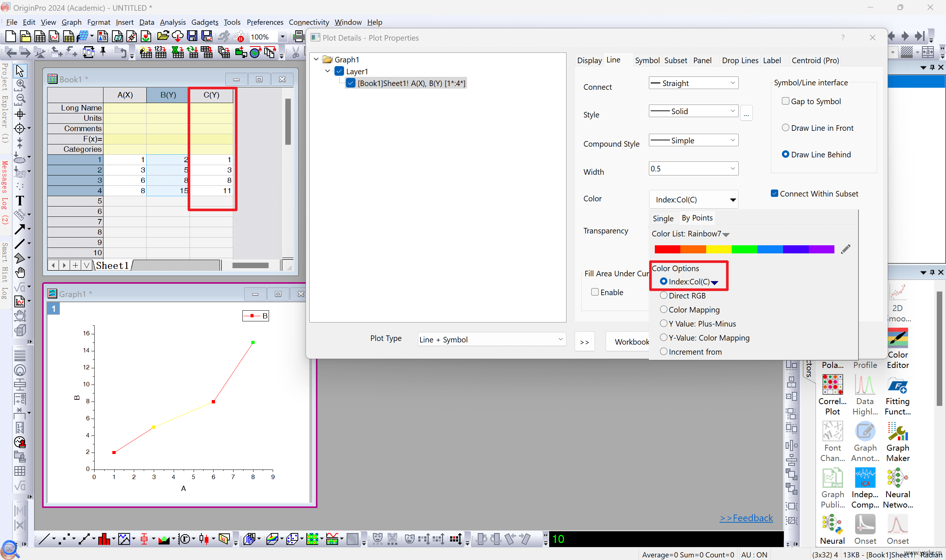Click the Feedback link
Viewport: 946px width, 560px height.
(746, 518)
